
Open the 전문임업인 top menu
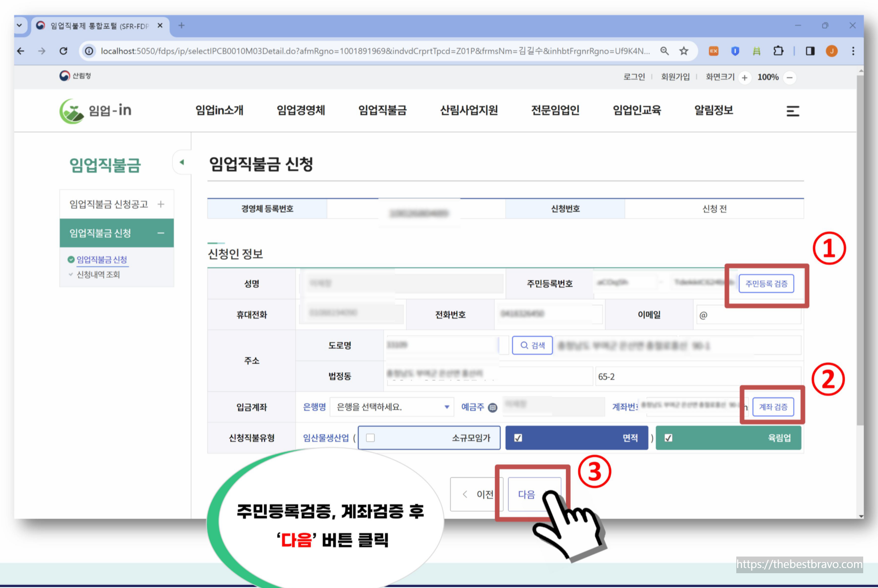click(x=555, y=110)
